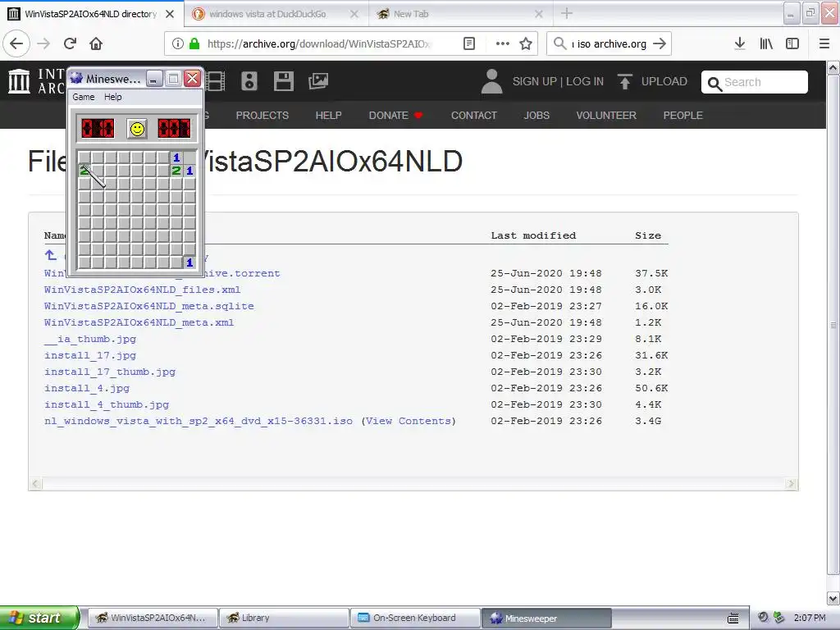Open WinVistaSP2AIOx64NLD_meta.sqlite file
840x630 pixels.
click(x=149, y=307)
